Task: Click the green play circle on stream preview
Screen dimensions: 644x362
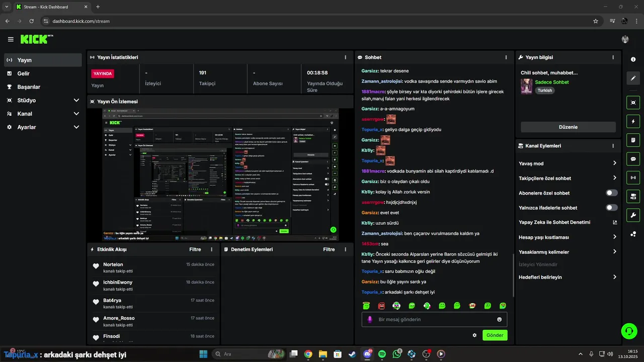Action: click(x=333, y=230)
